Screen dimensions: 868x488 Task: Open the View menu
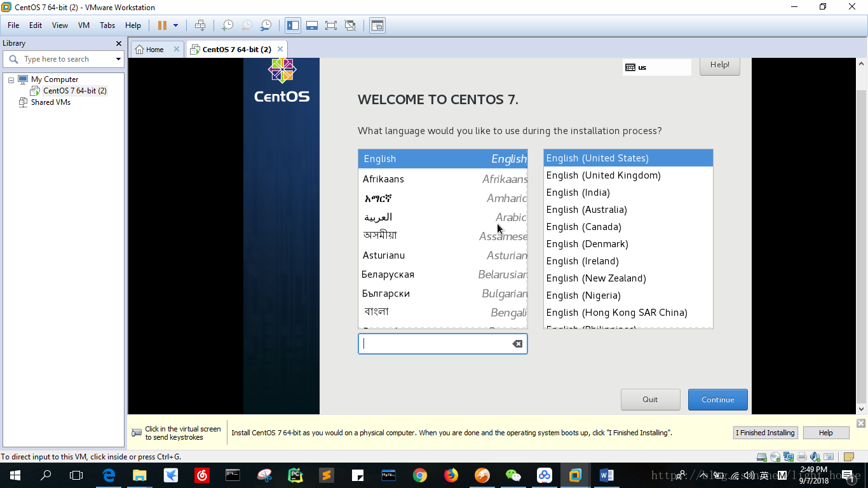tap(60, 25)
